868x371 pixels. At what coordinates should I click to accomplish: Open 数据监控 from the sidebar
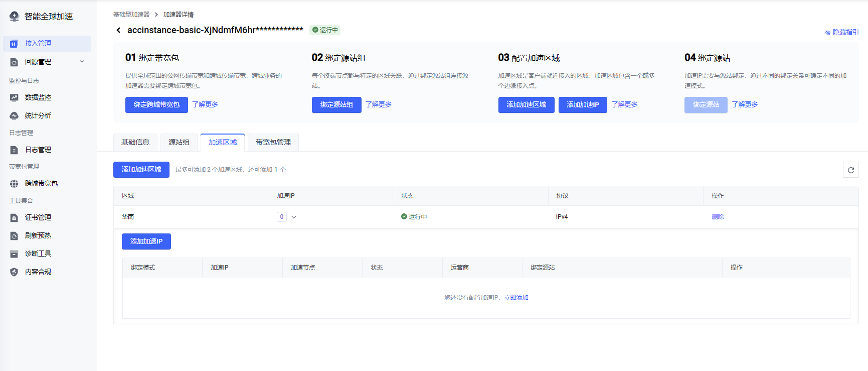(x=38, y=98)
